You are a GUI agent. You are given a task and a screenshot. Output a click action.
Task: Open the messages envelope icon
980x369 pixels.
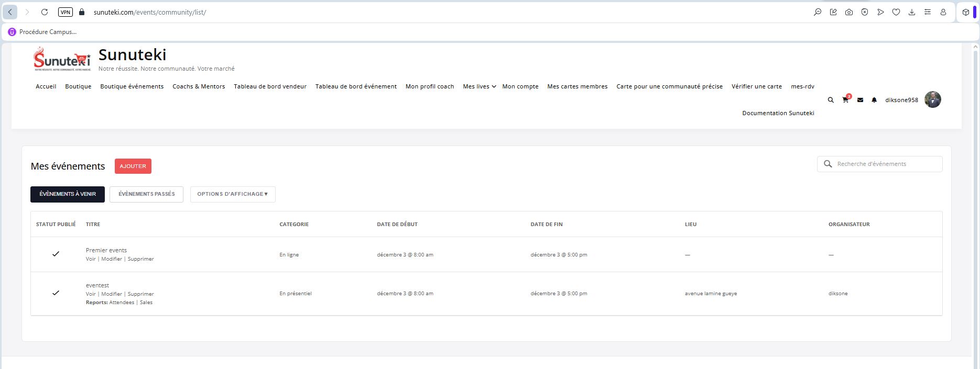tap(860, 100)
